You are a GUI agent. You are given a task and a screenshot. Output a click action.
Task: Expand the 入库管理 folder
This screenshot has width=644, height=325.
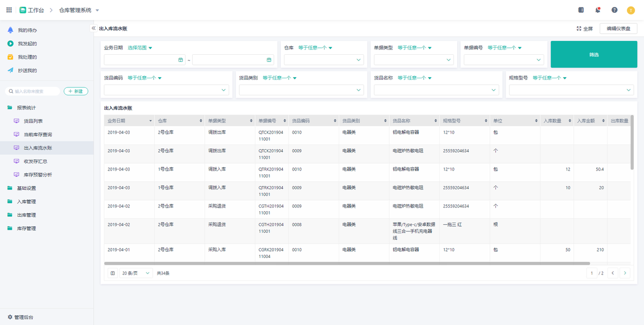[x=26, y=202]
